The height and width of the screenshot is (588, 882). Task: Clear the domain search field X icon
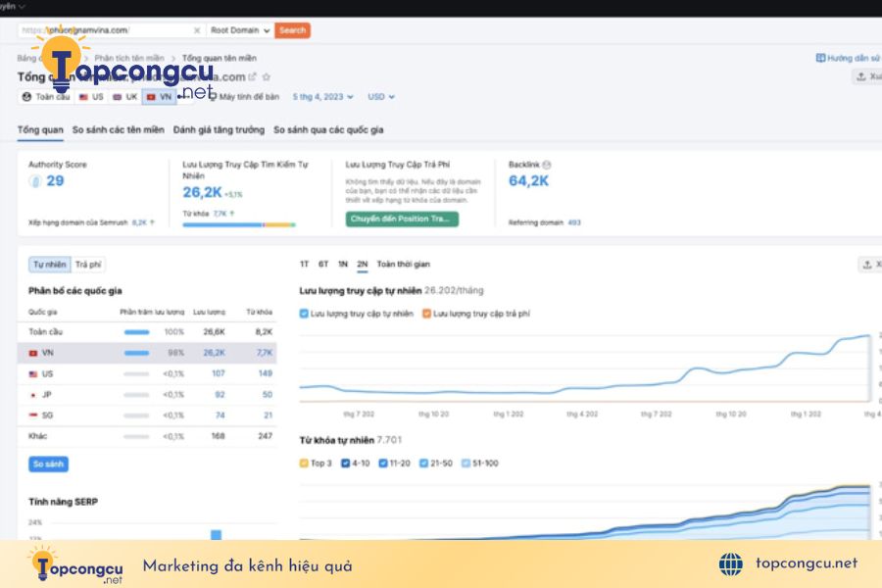point(197,30)
